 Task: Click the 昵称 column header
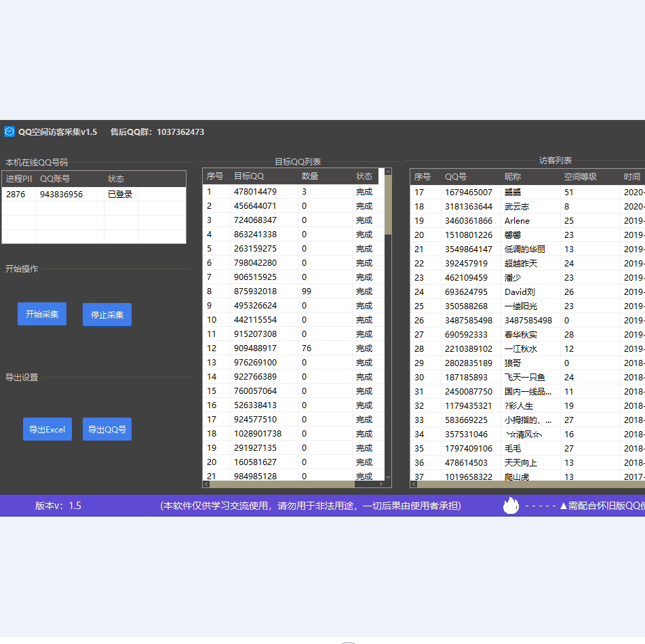513,176
